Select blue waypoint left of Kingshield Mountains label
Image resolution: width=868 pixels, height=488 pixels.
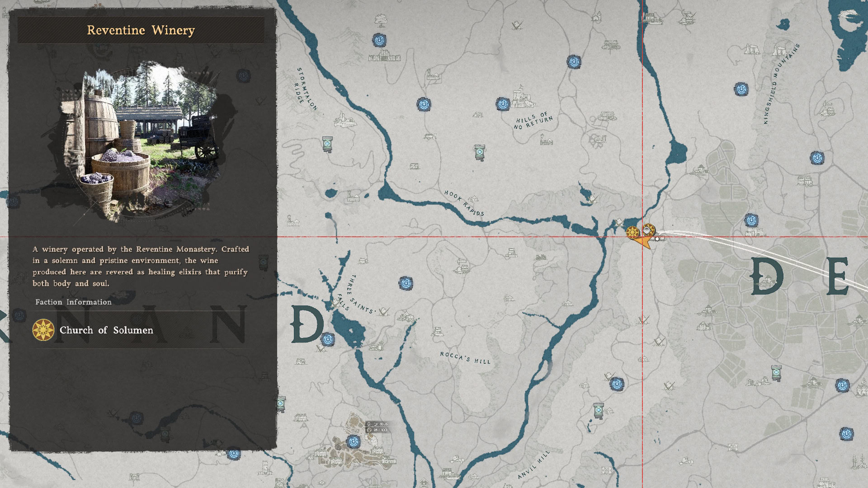pyautogui.click(x=741, y=89)
